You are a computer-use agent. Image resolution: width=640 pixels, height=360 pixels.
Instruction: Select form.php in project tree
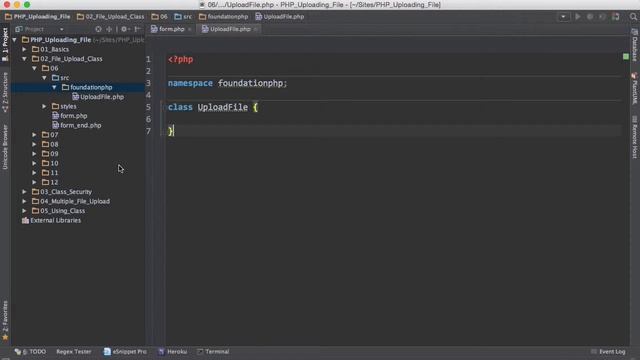coord(69,116)
